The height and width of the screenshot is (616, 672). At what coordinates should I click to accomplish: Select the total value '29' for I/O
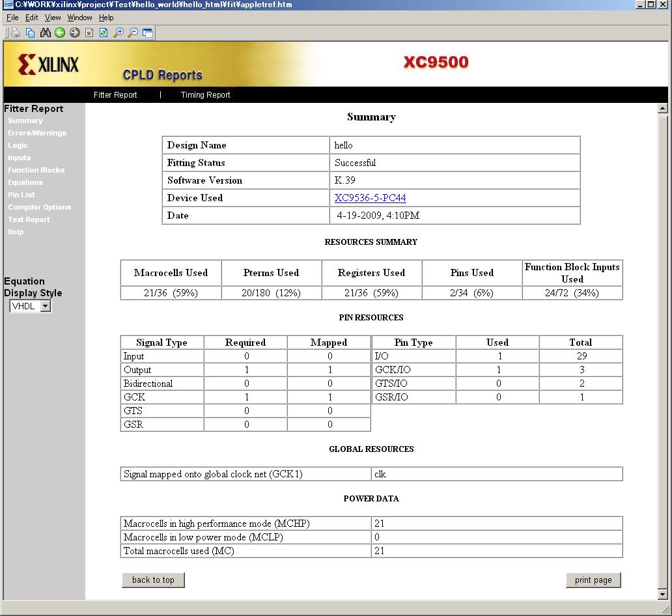[581, 356]
